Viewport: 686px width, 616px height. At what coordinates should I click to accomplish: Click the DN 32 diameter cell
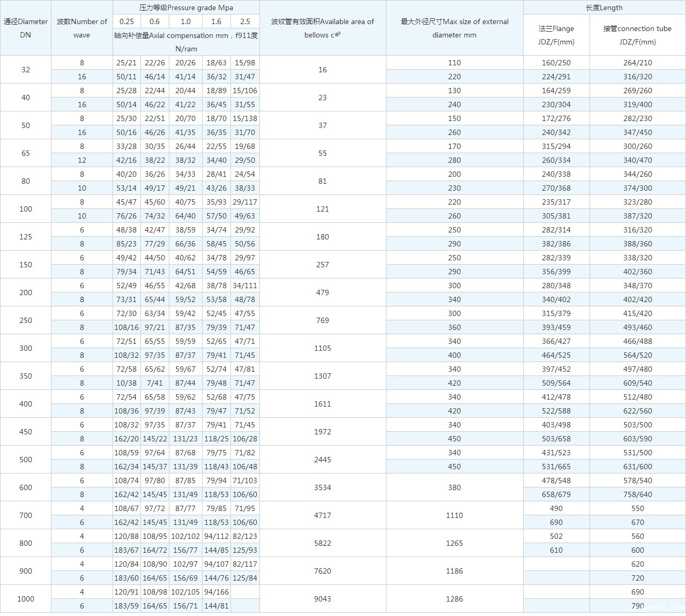(26, 70)
